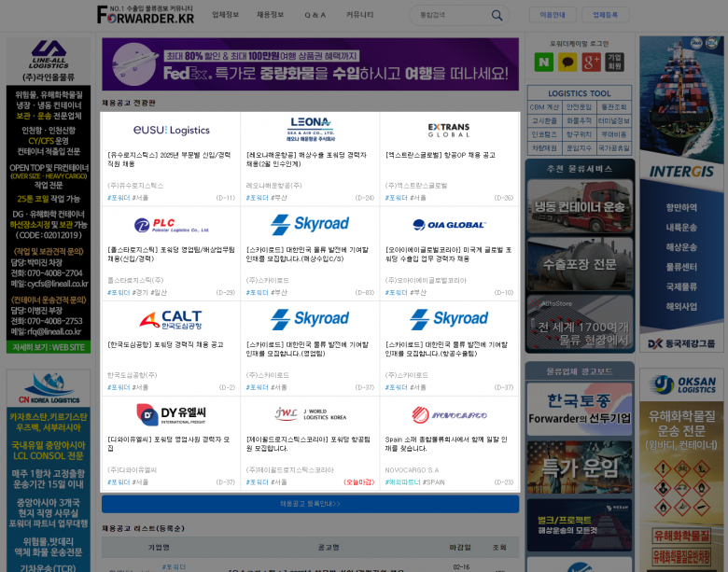This screenshot has height=572, width=728.
Task: Open the 차량제원 logistics tool
Action: pyautogui.click(x=545, y=148)
